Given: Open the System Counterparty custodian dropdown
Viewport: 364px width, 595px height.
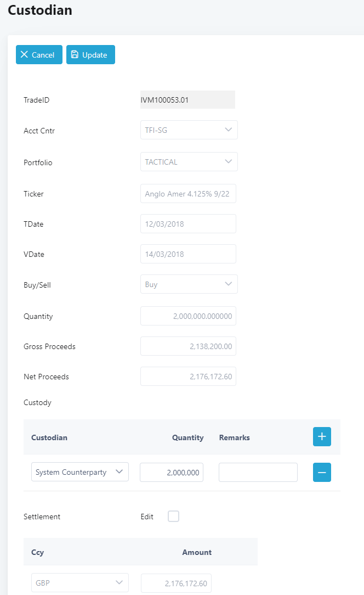Looking at the screenshot, I should pyautogui.click(x=80, y=471).
